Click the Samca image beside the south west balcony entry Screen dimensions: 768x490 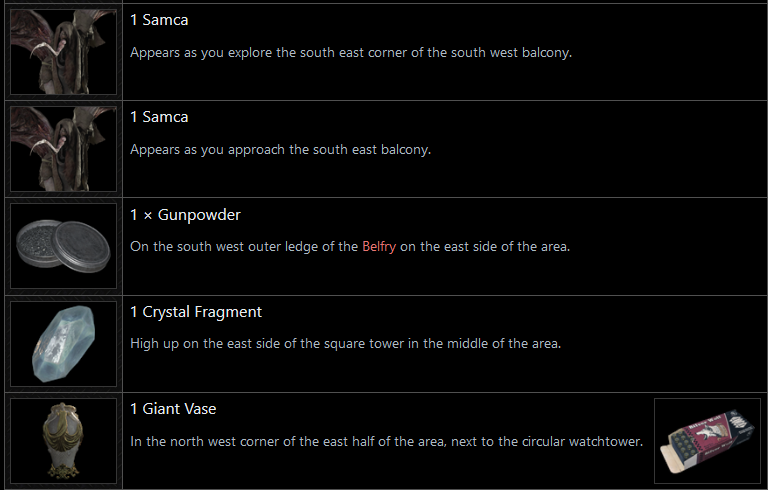coord(63,51)
